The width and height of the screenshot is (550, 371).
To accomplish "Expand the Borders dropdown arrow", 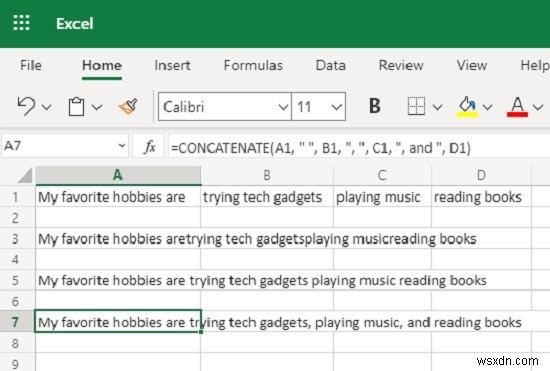I will [437, 107].
